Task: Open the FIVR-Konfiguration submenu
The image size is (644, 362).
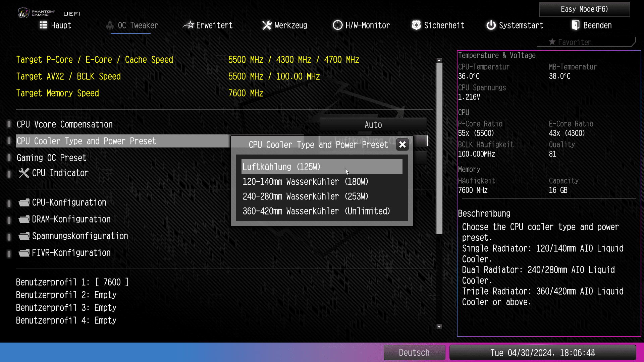Action: pos(64,253)
